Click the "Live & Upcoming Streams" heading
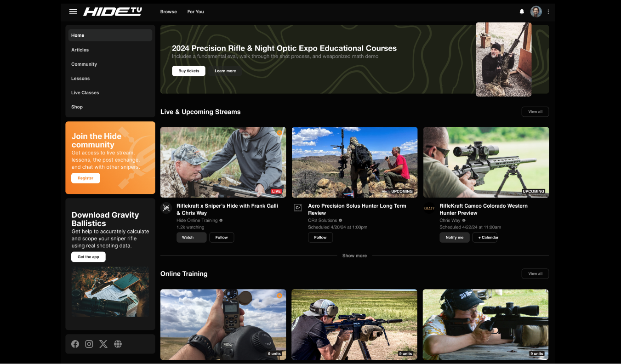This screenshot has width=621, height=364. coord(200,112)
